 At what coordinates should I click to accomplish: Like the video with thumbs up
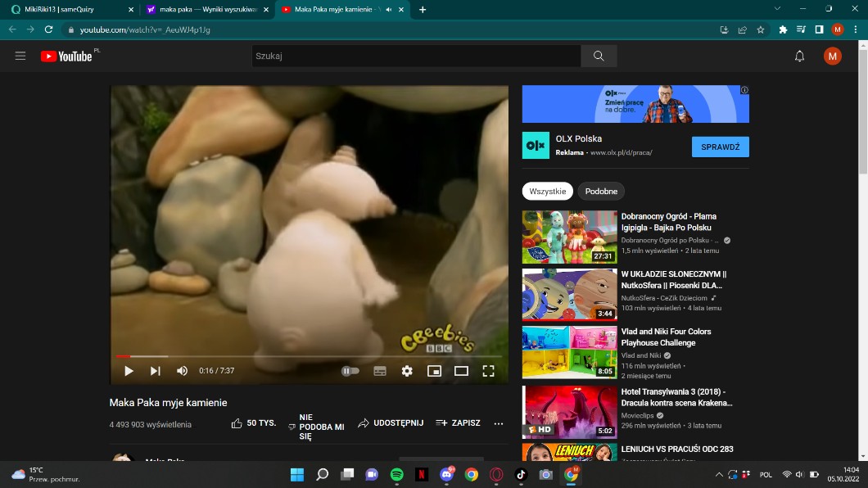click(x=237, y=423)
